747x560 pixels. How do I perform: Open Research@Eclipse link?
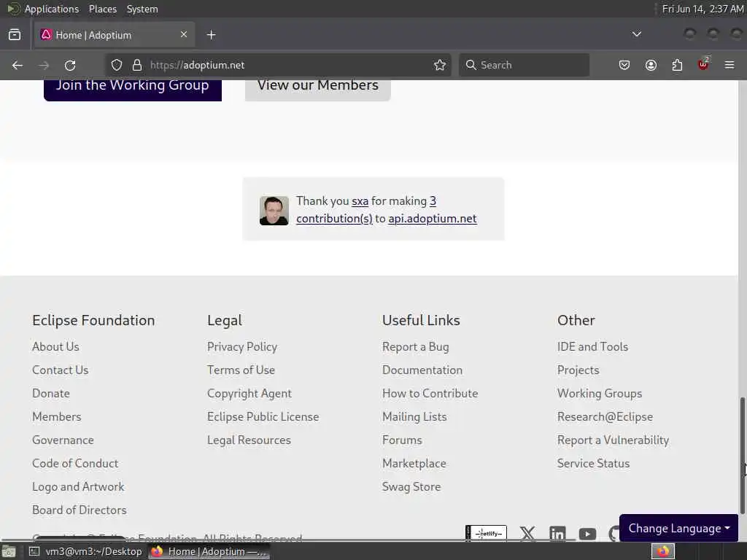click(605, 416)
